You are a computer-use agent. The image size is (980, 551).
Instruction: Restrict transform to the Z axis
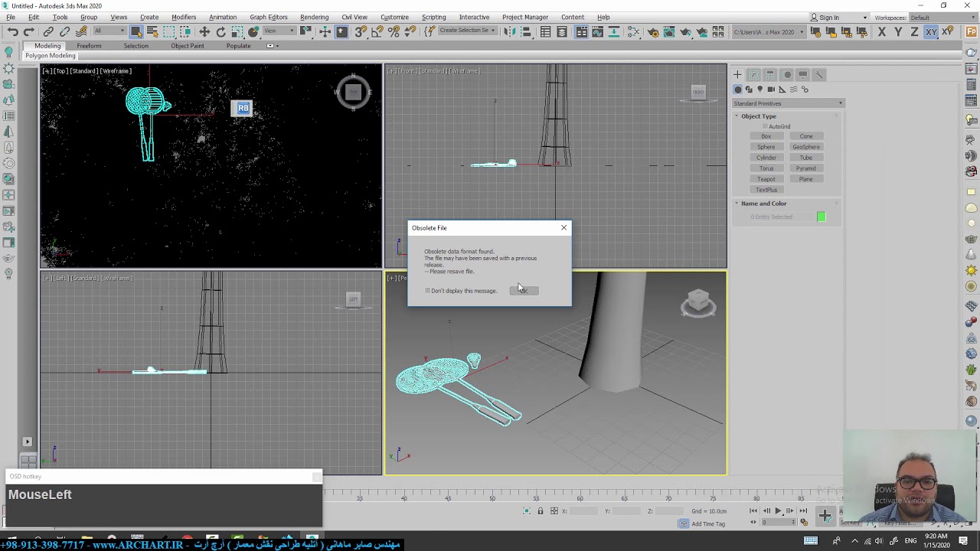(x=914, y=31)
